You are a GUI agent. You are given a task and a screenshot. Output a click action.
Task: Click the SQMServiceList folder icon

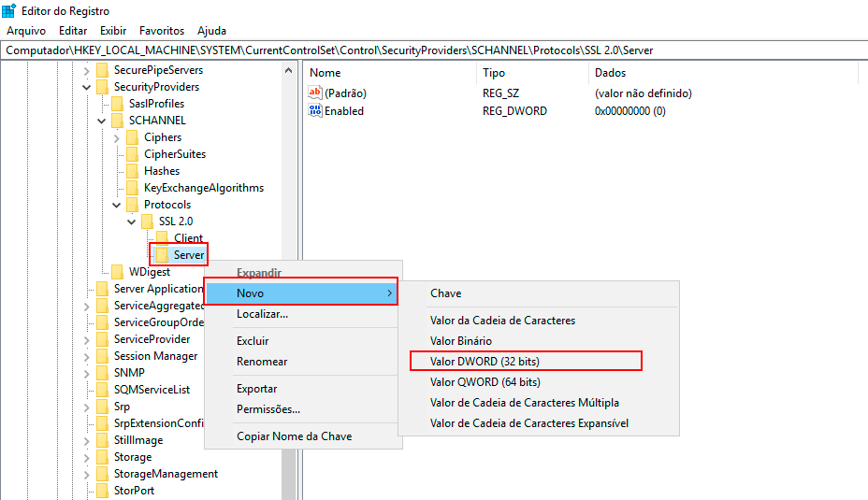coord(102,390)
